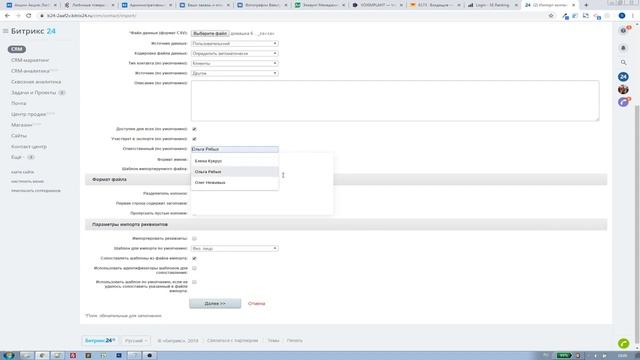Go back with the browser back arrow

(x=7, y=16)
